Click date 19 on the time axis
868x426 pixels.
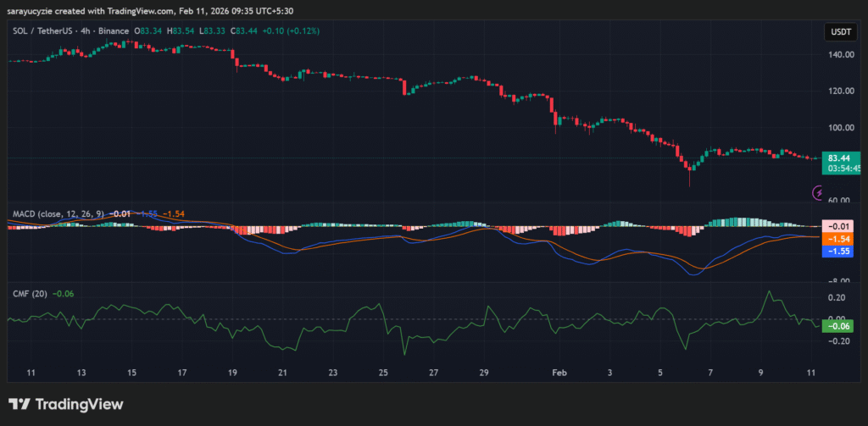233,372
